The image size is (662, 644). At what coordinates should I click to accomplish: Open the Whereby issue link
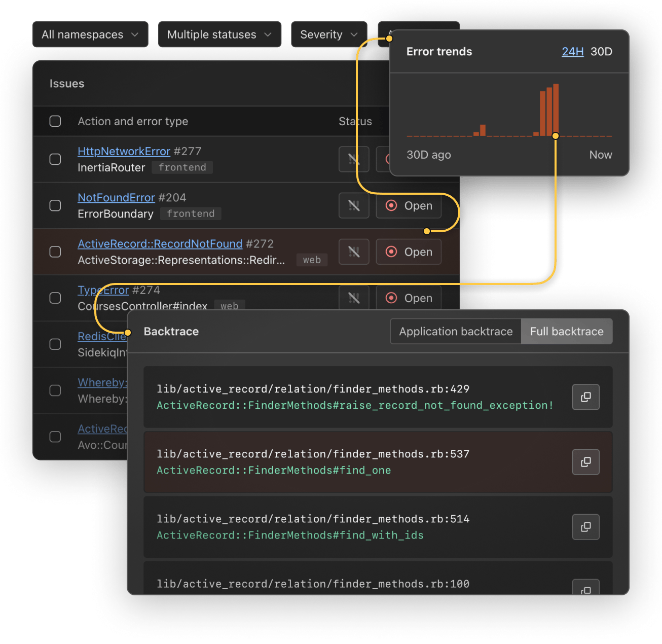pyautogui.click(x=102, y=382)
